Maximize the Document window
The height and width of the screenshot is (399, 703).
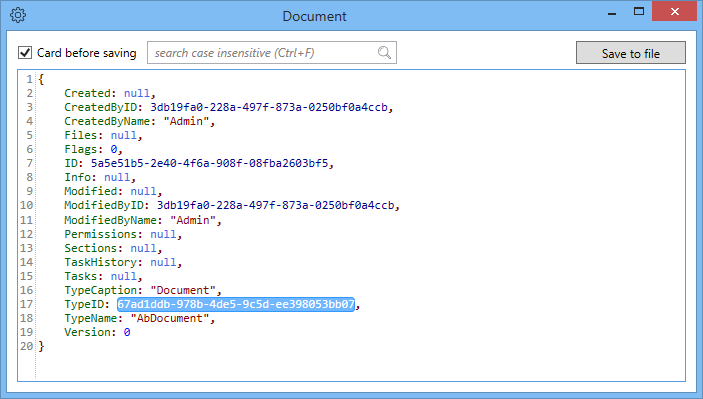(x=639, y=12)
